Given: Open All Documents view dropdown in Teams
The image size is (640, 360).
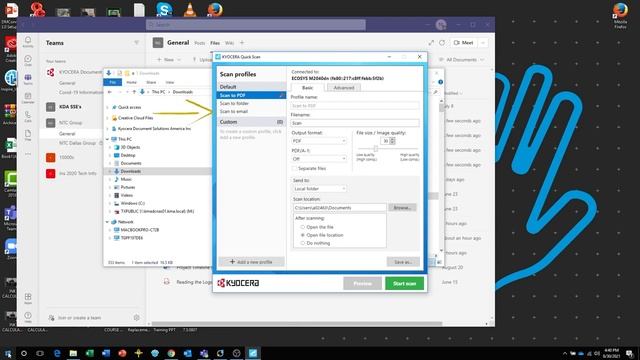Looking at the screenshot, I should click(x=462, y=60).
